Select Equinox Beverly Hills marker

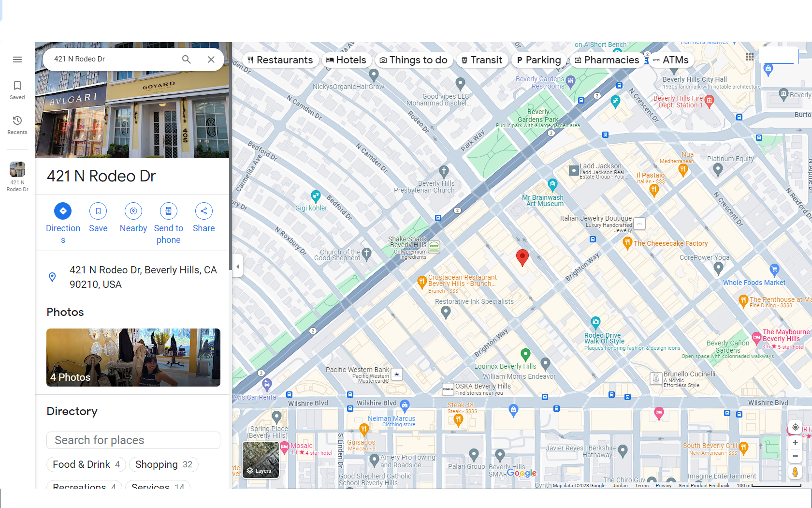(525, 355)
